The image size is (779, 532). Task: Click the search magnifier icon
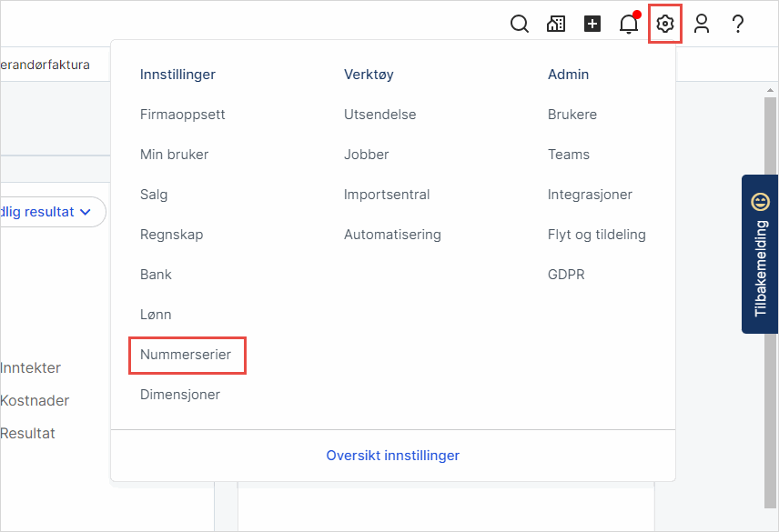click(x=520, y=25)
